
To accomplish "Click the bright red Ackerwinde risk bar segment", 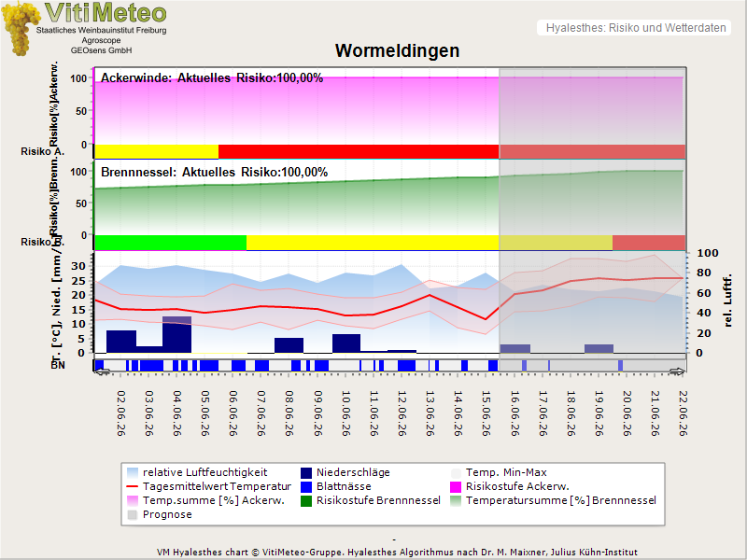I will pyautogui.click(x=359, y=151).
